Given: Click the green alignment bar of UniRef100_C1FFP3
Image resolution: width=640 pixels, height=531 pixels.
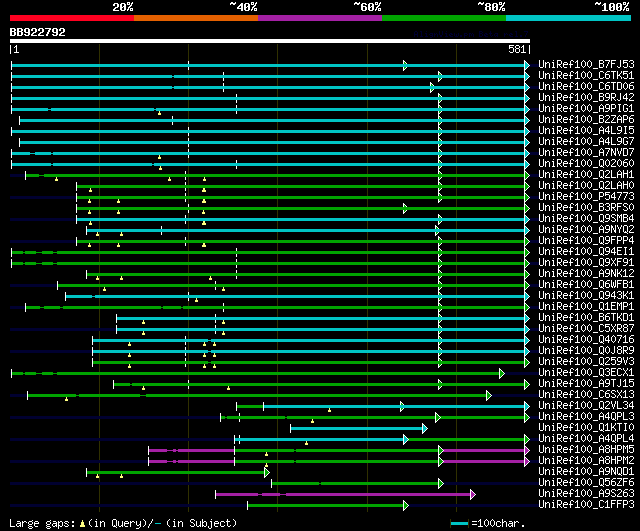Looking at the screenshot, I should (x=326, y=505).
